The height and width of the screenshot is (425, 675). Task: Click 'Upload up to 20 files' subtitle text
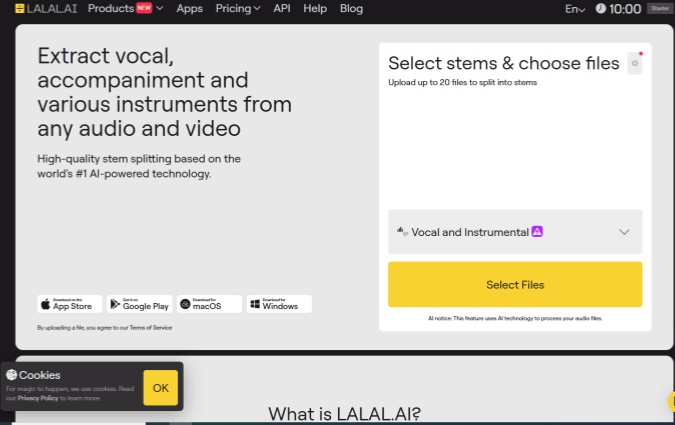462,82
